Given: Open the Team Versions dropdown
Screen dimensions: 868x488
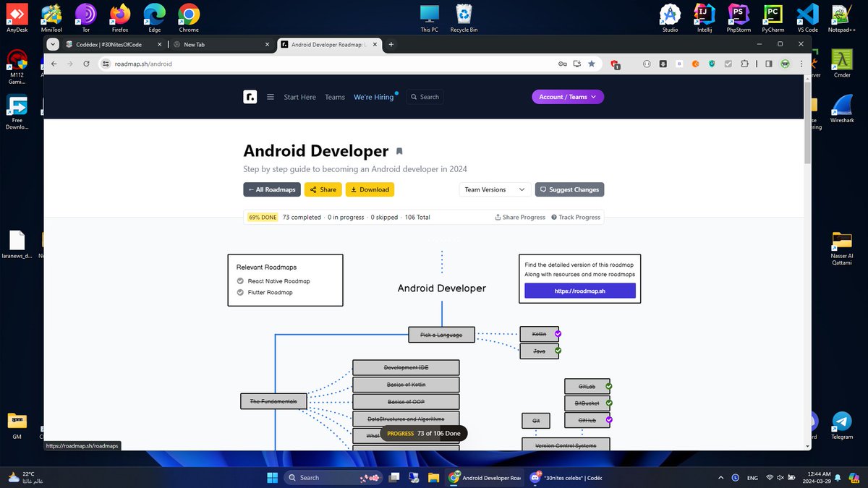Looking at the screenshot, I should 494,189.
